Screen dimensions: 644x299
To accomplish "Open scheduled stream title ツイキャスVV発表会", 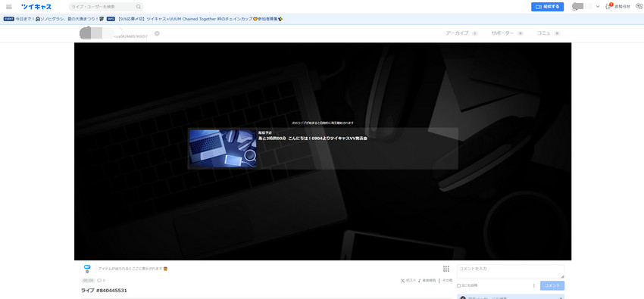I will click(x=313, y=139).
